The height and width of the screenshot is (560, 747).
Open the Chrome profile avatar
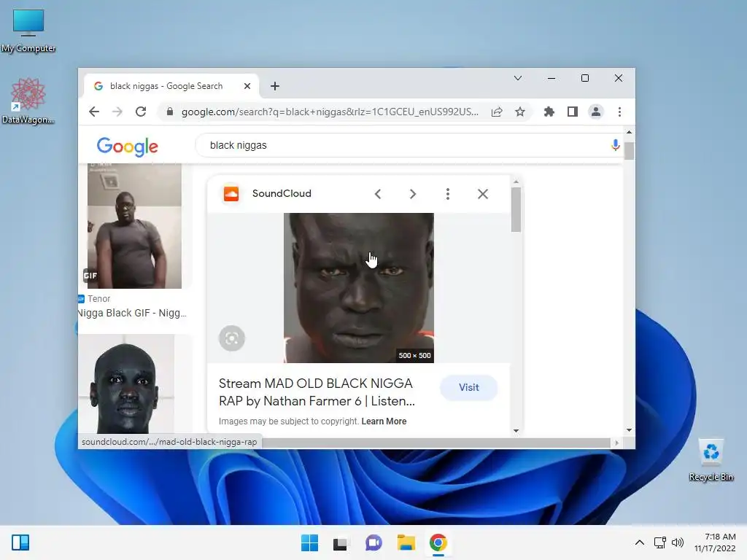click(595, 112)
